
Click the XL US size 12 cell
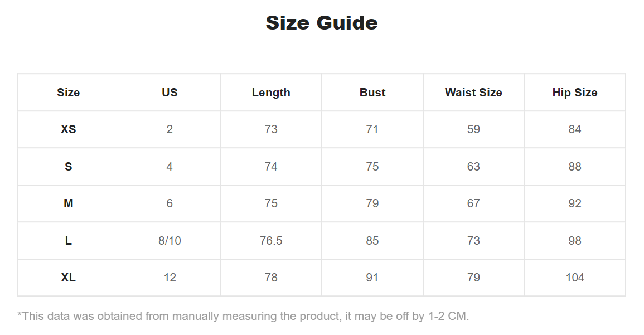(170, 278)
